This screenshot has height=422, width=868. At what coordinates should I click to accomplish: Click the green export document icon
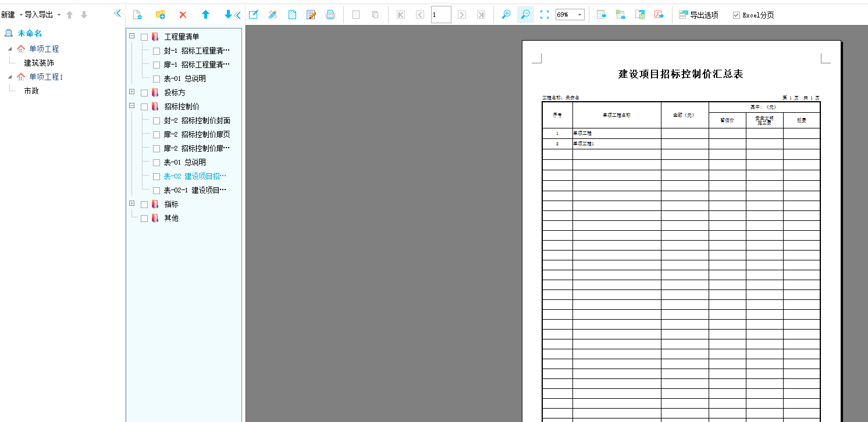click(x=640, y=15)
